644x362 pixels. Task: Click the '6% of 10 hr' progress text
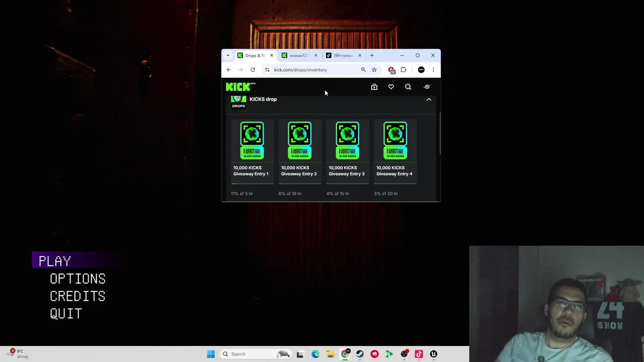tap(290, 194)
